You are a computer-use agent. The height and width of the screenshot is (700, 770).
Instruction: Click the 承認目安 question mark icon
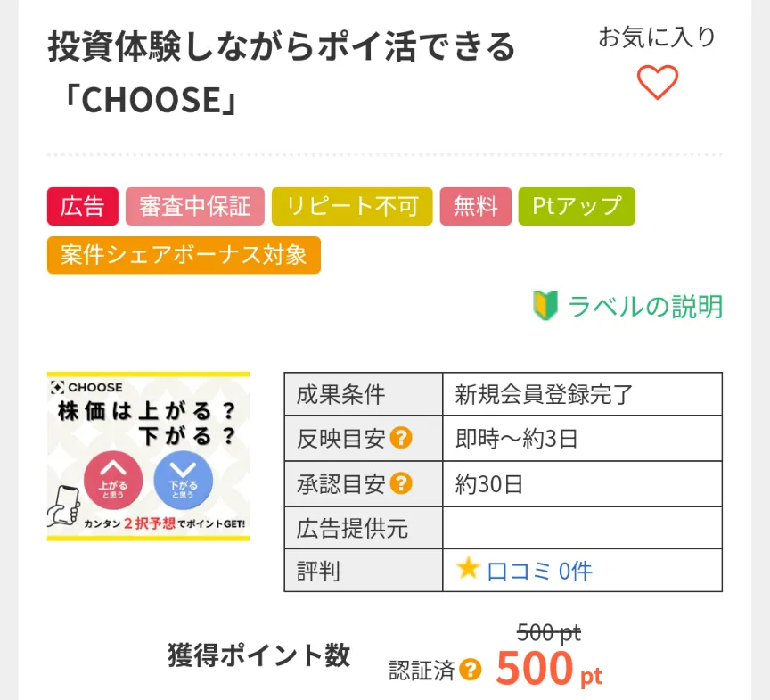coord(401,483)
